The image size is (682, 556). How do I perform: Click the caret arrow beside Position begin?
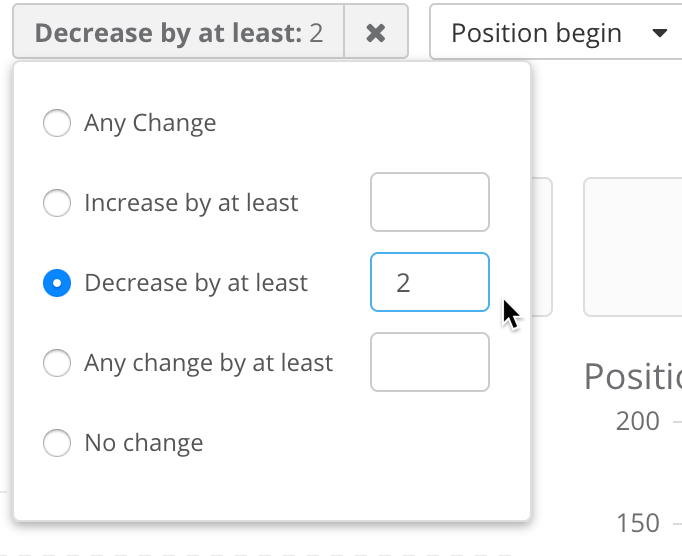659,33
